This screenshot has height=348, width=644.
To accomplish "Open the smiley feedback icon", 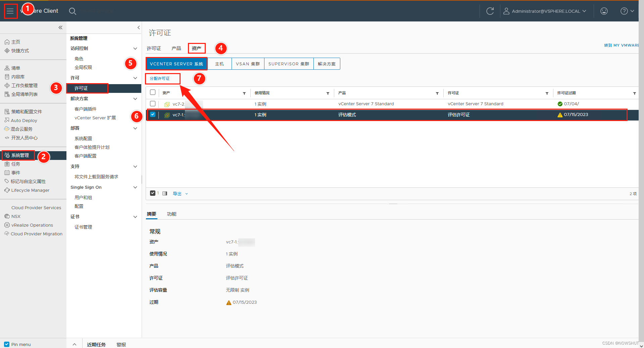I will 604,11.
